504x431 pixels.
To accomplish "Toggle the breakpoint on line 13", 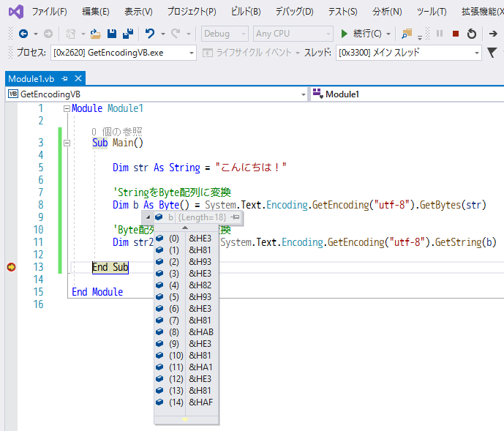I will tap(11, 267).
